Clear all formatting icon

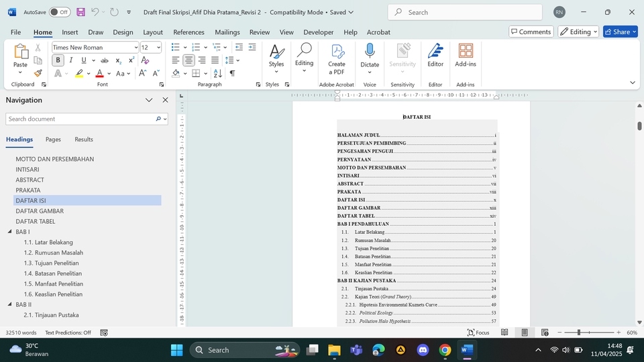coord(145,60)
